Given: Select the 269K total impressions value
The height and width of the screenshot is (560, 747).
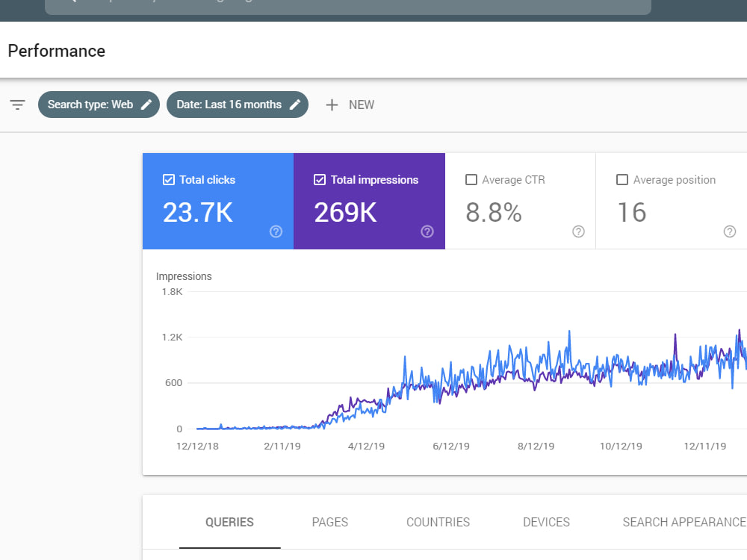Looking at the screenshot, I should pyautogui.click(x=345, y=212).
